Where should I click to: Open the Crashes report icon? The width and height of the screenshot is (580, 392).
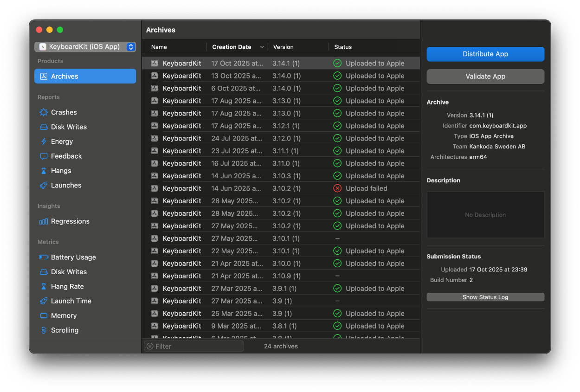(x=44, y=112)
